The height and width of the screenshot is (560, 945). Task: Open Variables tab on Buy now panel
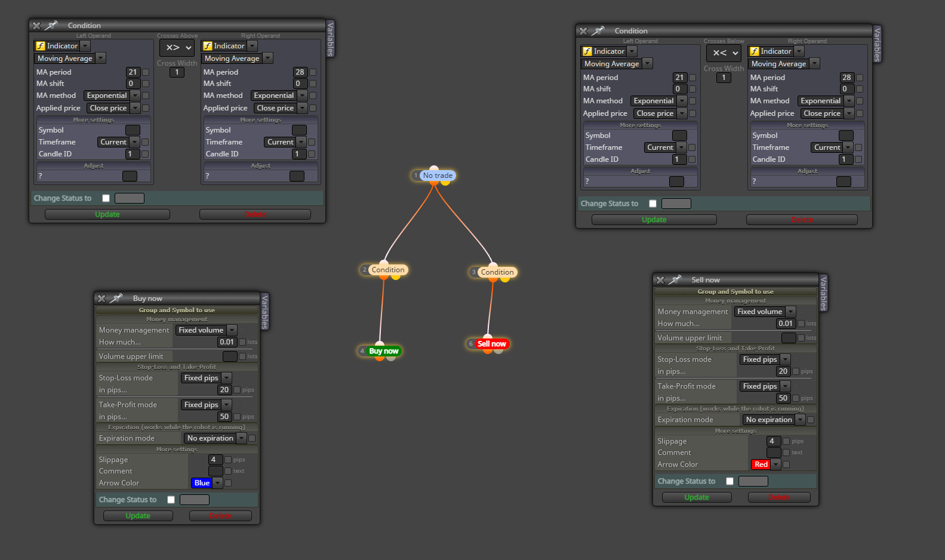point(265,312)
